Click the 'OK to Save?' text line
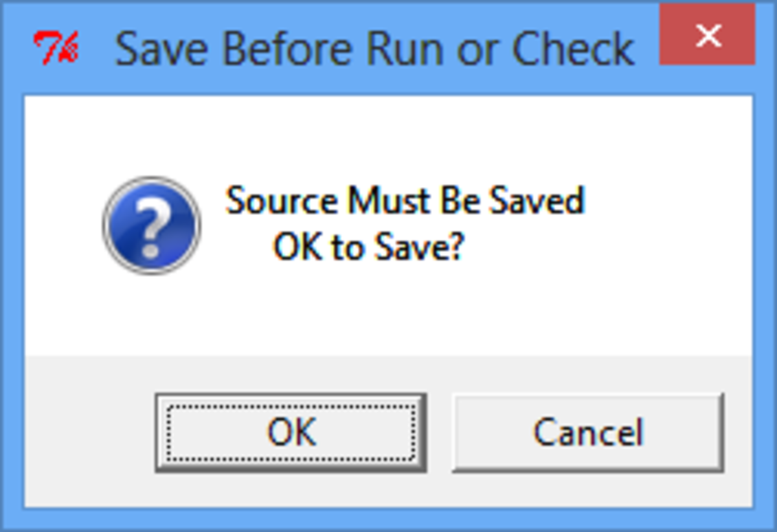This screenshot has width=777, height=532. (x=368, y=247)
